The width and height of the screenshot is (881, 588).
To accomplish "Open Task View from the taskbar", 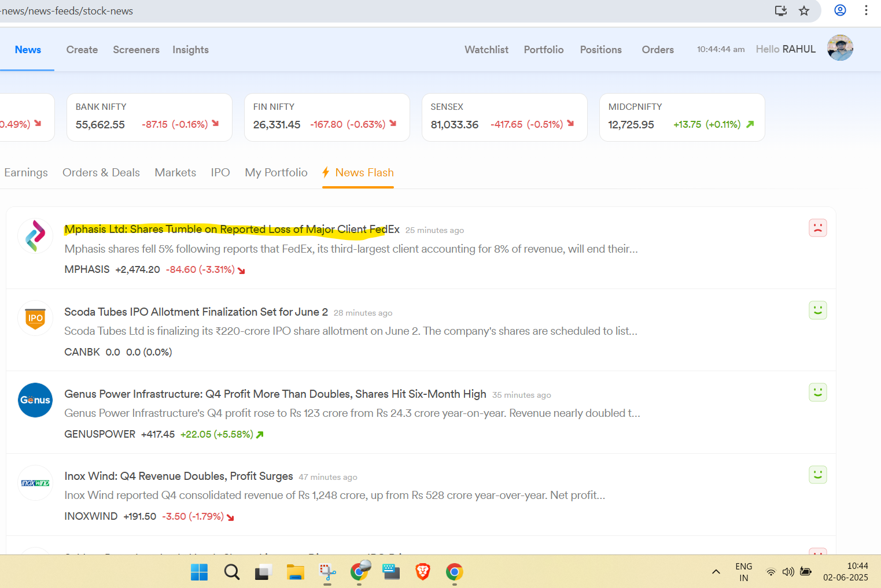I will pyautogui.click(x=263, y=572).
